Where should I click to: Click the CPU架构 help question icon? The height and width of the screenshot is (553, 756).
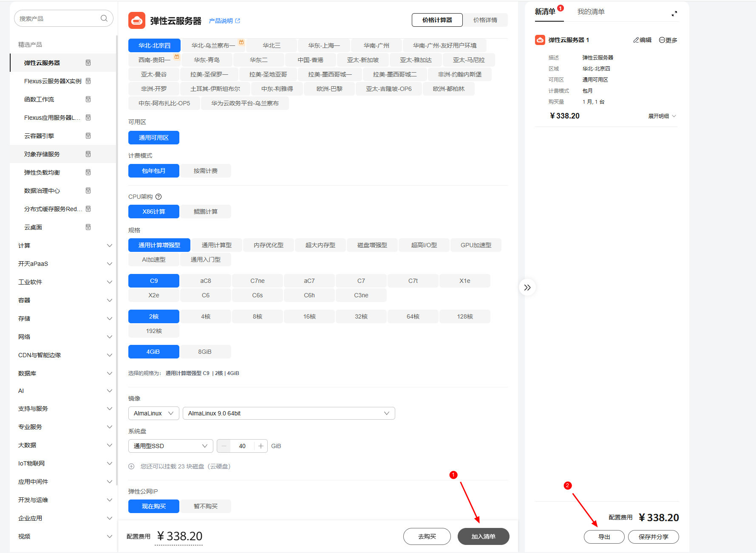click(159, 197)
